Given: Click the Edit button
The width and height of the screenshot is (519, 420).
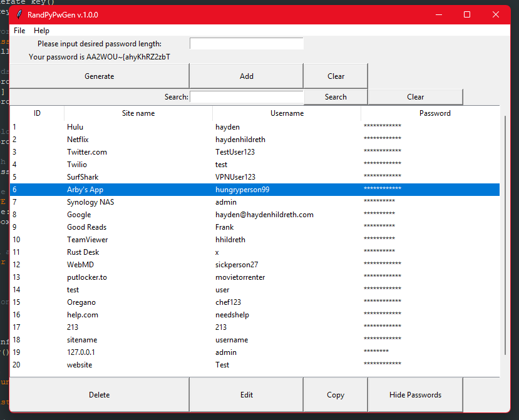Looking at the screenshot, I should (x=247, y=395).
